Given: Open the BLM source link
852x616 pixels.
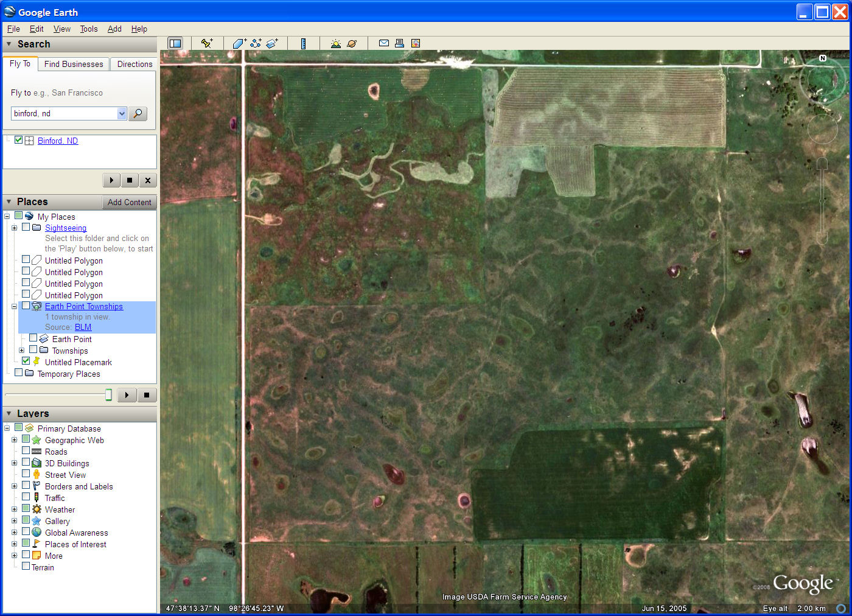Looking at the screenshot, I should tap(83, 327).
